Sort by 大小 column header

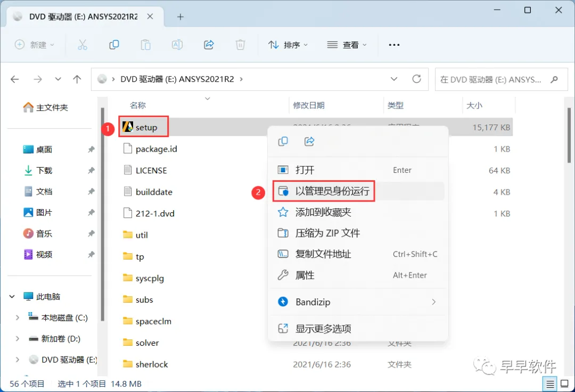point(474,105)
